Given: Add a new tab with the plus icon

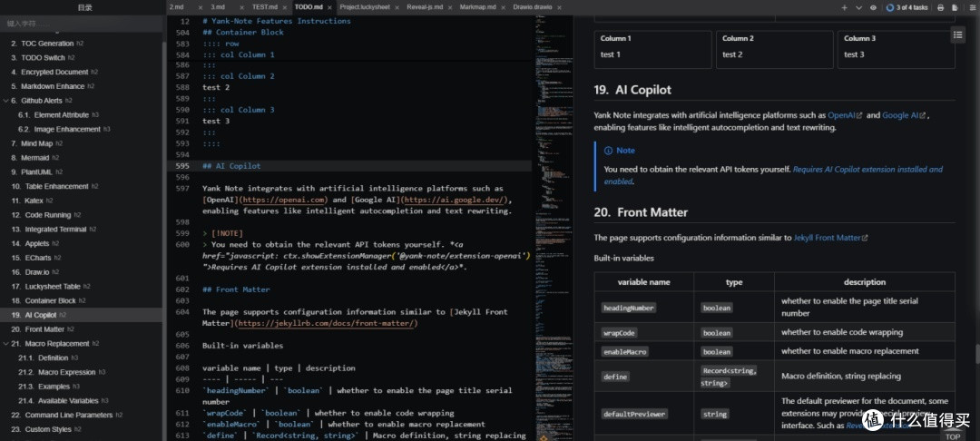Looking at the screenshot, I should (844, 7).
